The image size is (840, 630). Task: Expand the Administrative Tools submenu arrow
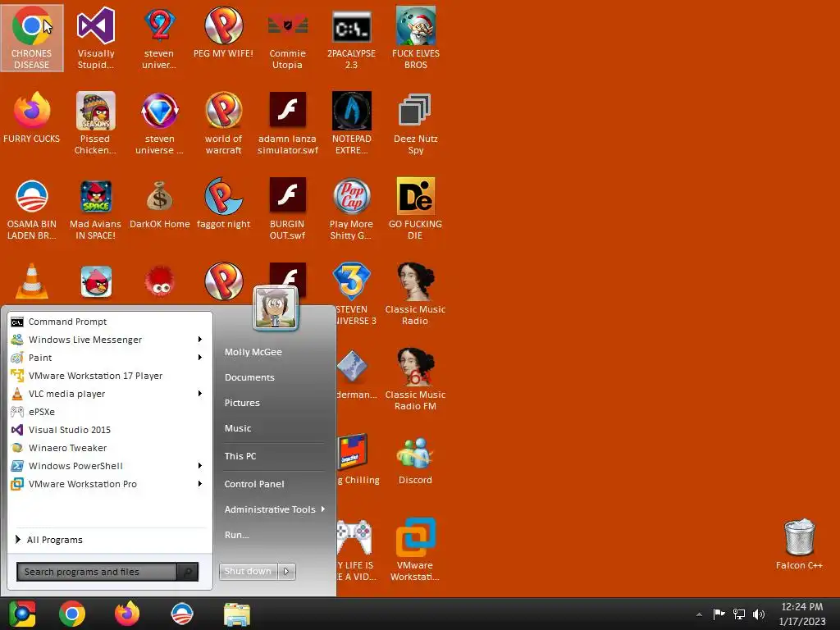click(x=323, y=509)
